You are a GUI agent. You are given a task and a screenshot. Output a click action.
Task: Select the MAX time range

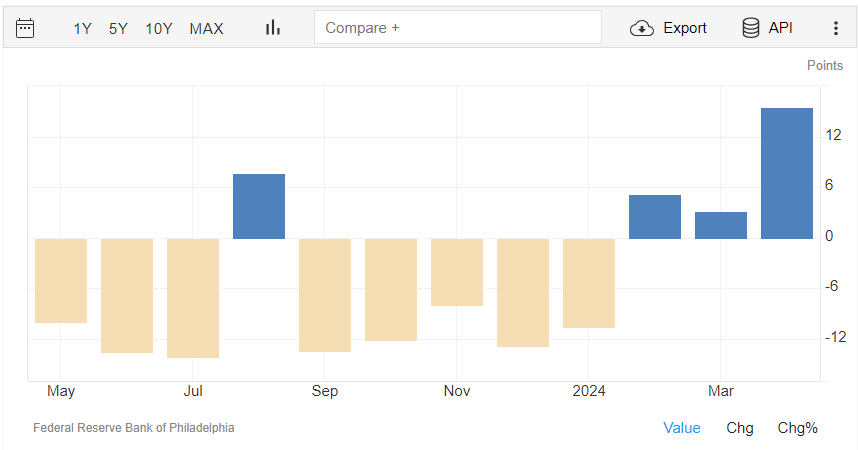tap(206, 28)
